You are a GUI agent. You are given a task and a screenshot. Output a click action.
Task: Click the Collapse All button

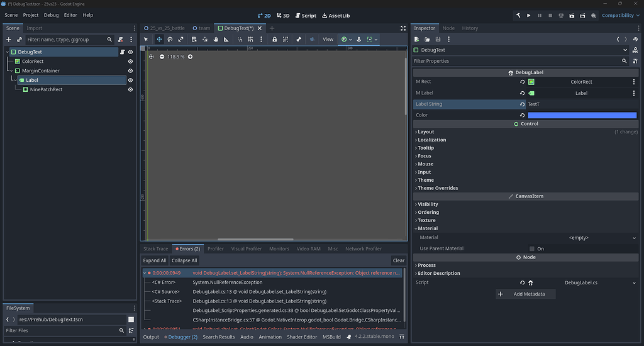click(x=184, y=260)
